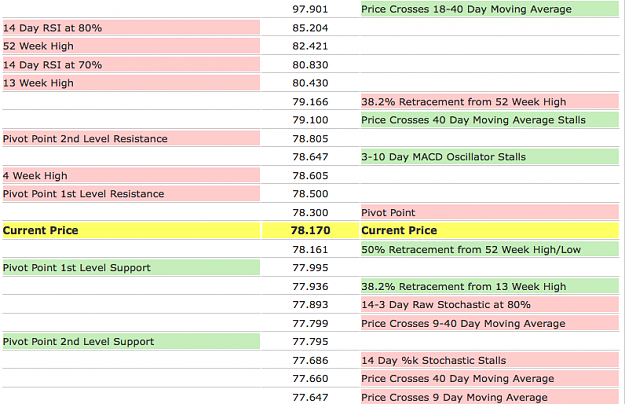The height and width of the screenshot is (404, 625).
Task: Select Pivot Point 2nd Level Support
Action: pos(78,341)
